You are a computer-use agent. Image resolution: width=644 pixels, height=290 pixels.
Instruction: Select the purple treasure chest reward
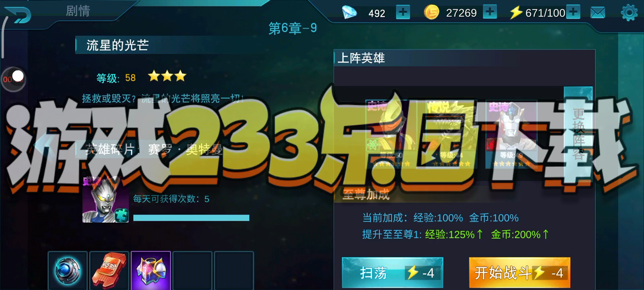pos(151,270)
